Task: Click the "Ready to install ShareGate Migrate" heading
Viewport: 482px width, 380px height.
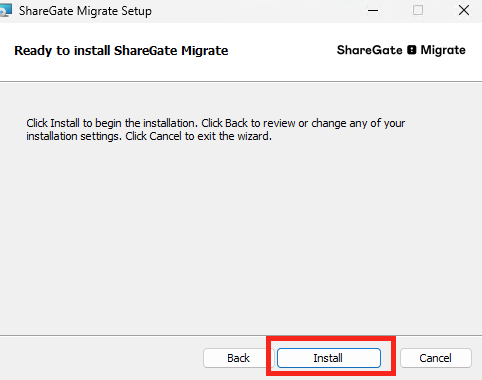Action: [121, 51]
